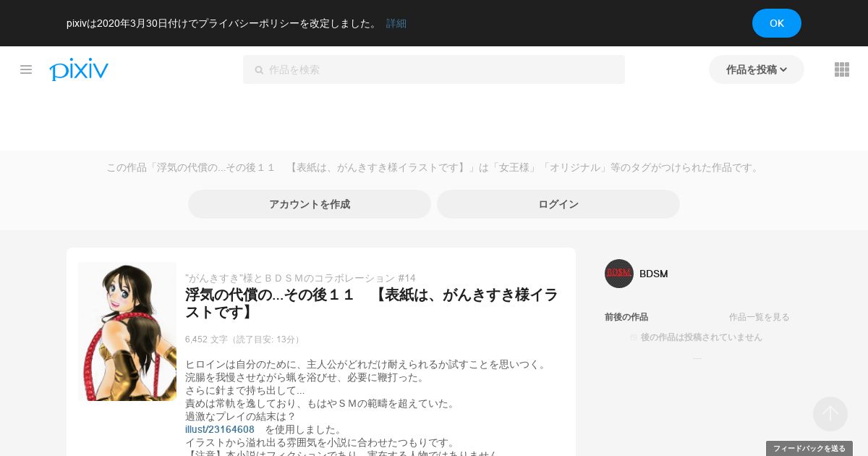
Task: Click the ログイン button
Action: coord(558,204)
